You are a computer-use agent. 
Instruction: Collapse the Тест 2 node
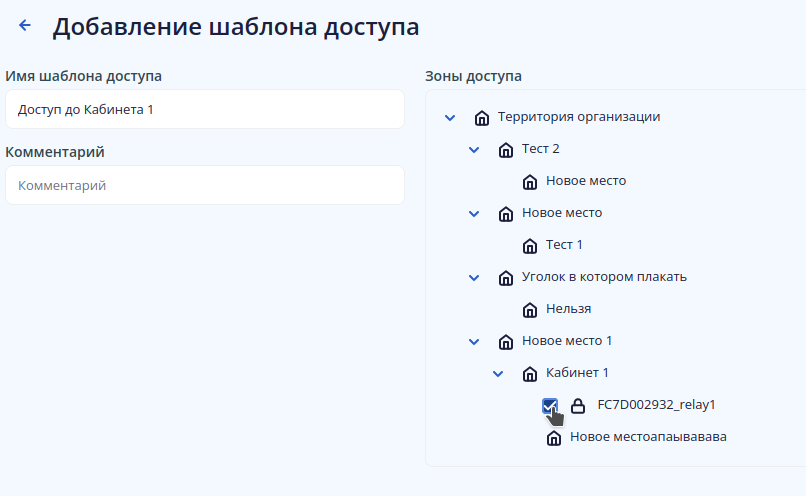[474, 150]
